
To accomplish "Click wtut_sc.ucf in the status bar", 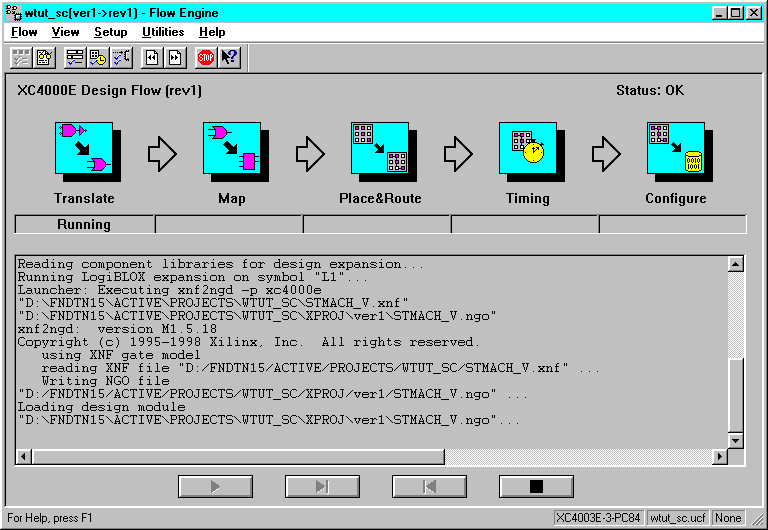I will click(x=678, y=518).
